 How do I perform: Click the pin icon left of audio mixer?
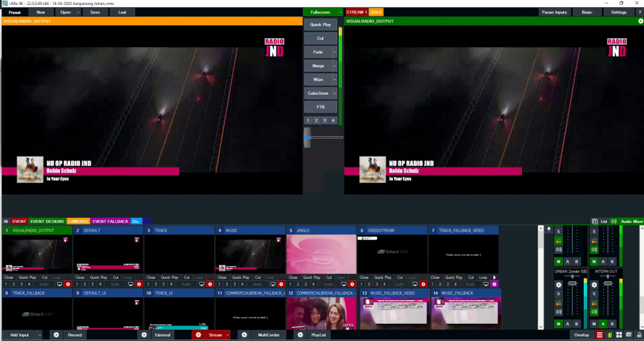[548, 230]
